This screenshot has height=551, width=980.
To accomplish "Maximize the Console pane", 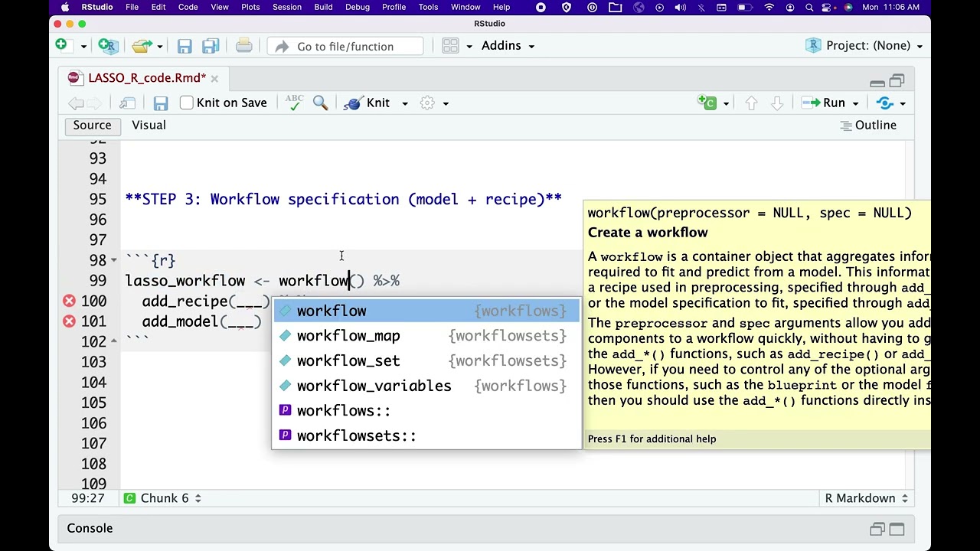I will [897, 529].
